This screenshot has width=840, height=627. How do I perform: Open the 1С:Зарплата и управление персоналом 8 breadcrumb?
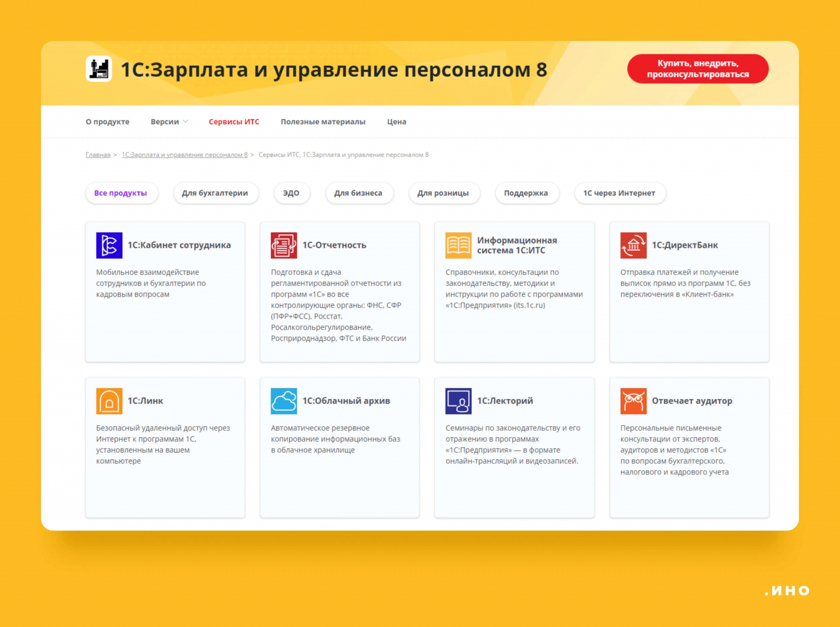click(x=185, y=155)
